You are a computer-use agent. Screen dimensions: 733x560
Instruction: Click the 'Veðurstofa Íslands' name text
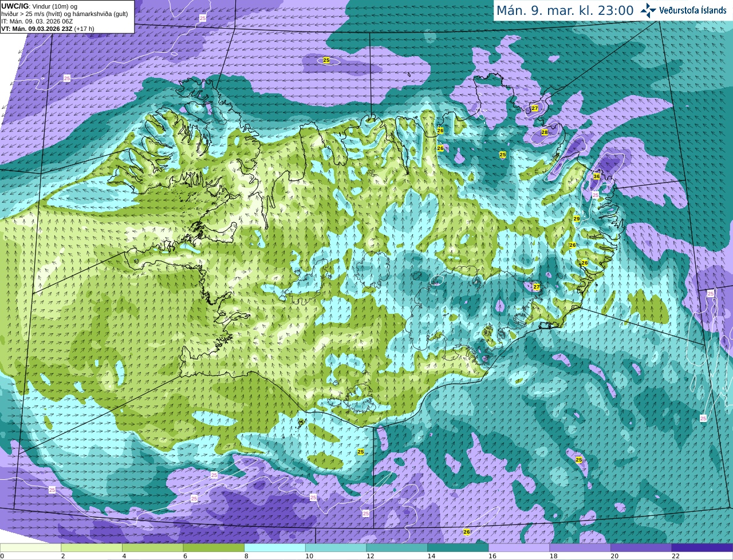(x=693, y=10)
